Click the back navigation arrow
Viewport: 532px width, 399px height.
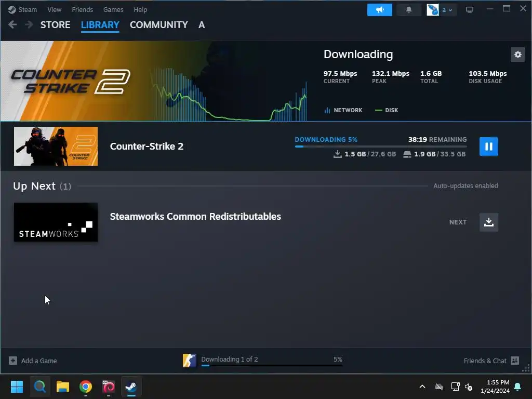tap(12, 24)
